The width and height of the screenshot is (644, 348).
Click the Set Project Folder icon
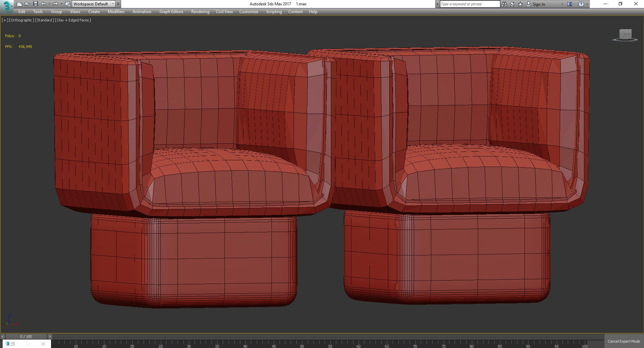click(x=67, y=4)
